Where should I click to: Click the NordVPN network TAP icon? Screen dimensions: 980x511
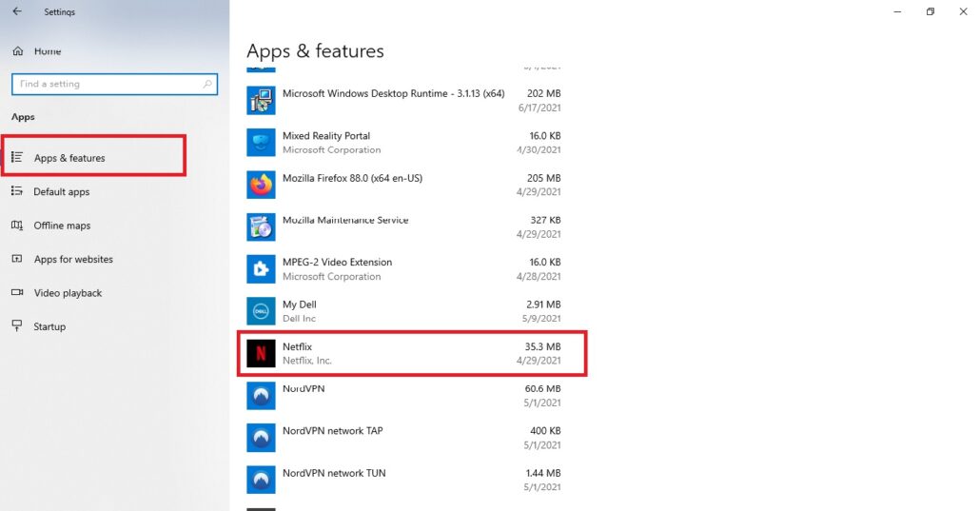(x=261, y=437)
